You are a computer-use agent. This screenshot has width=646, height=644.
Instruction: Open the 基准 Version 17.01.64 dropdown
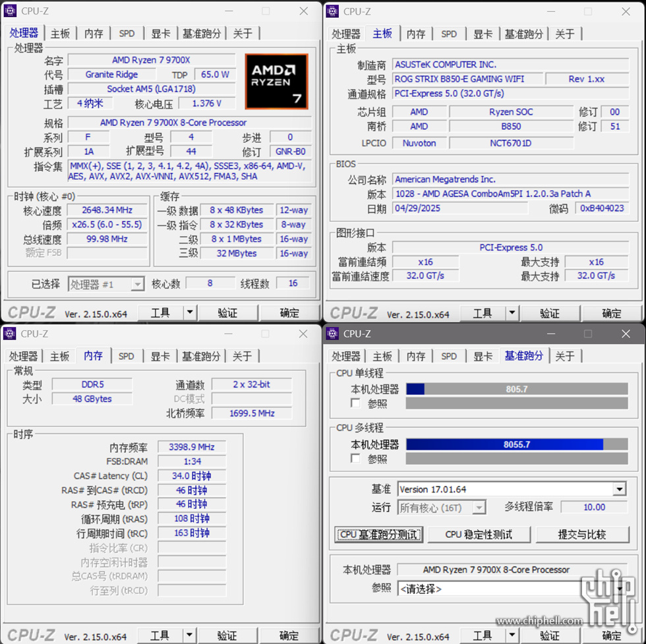point(512,489)
